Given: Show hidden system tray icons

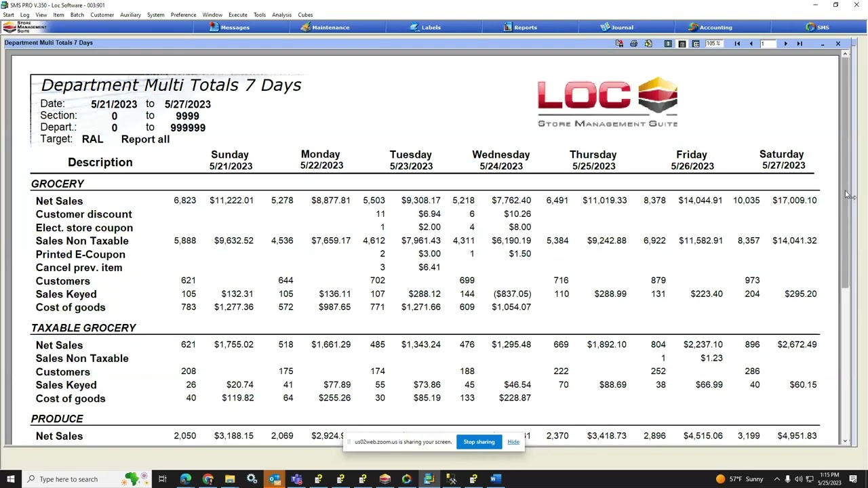Looking at the screenshot, I should point(777,479).
